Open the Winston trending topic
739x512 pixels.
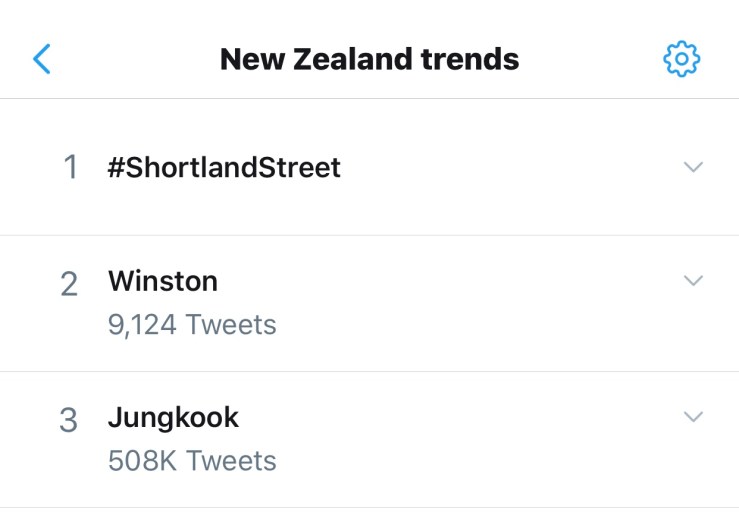(x=163, y=282)
